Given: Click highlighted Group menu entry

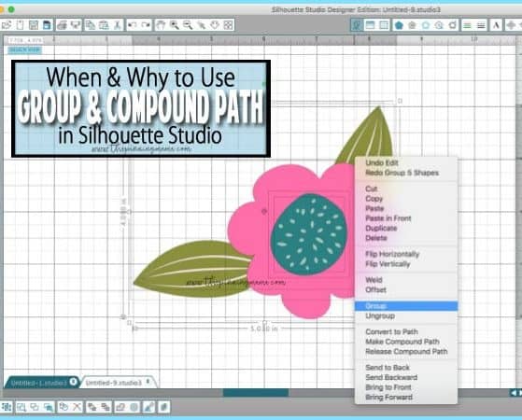Looking at the screenshot, I should pos(406,306).
